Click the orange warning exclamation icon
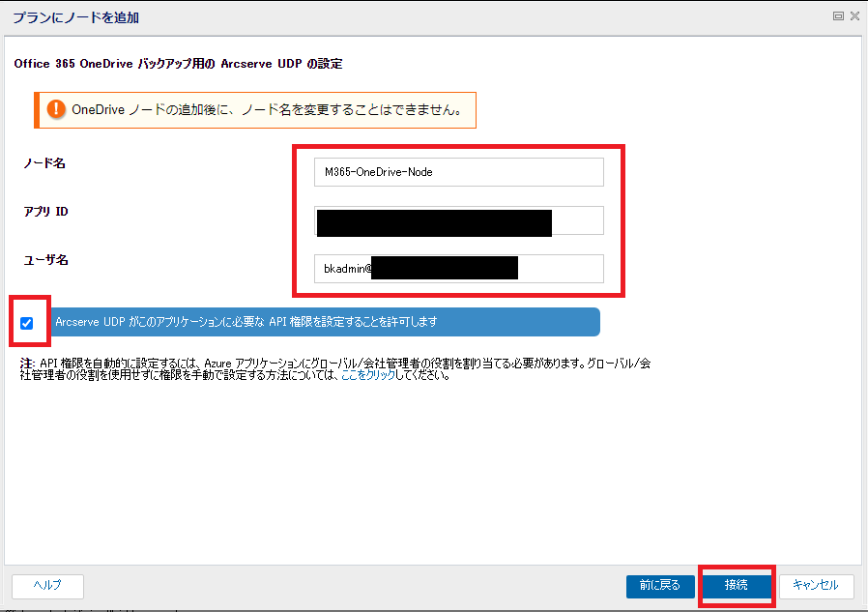This screenshot has width=868, height=612. [x=56, y=109]
